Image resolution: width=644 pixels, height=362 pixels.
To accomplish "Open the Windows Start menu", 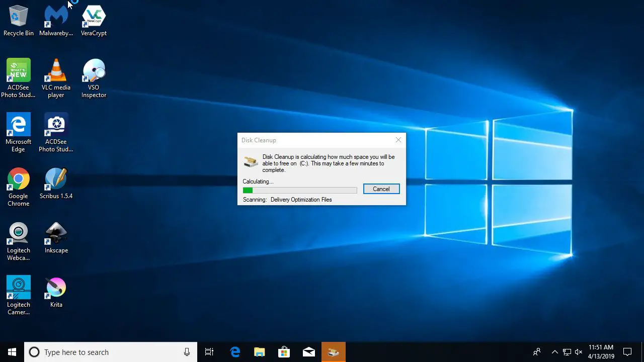I will click(x=12, y=352).
